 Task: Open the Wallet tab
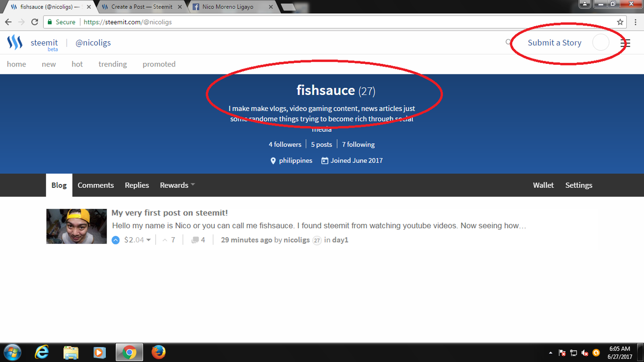(543, 185)
